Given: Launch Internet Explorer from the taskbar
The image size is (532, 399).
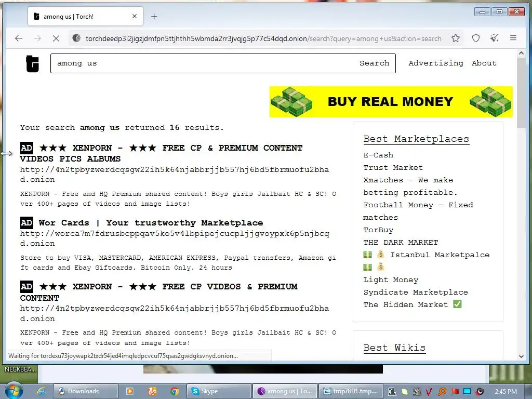Looking at the screenshot, I should (x=41, y=391).
